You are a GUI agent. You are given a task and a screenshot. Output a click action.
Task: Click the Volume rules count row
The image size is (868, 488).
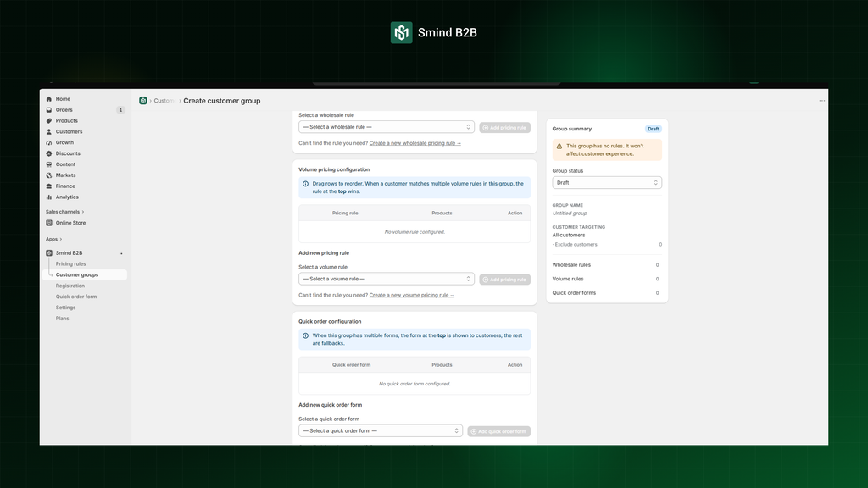(x=607, y=280)
